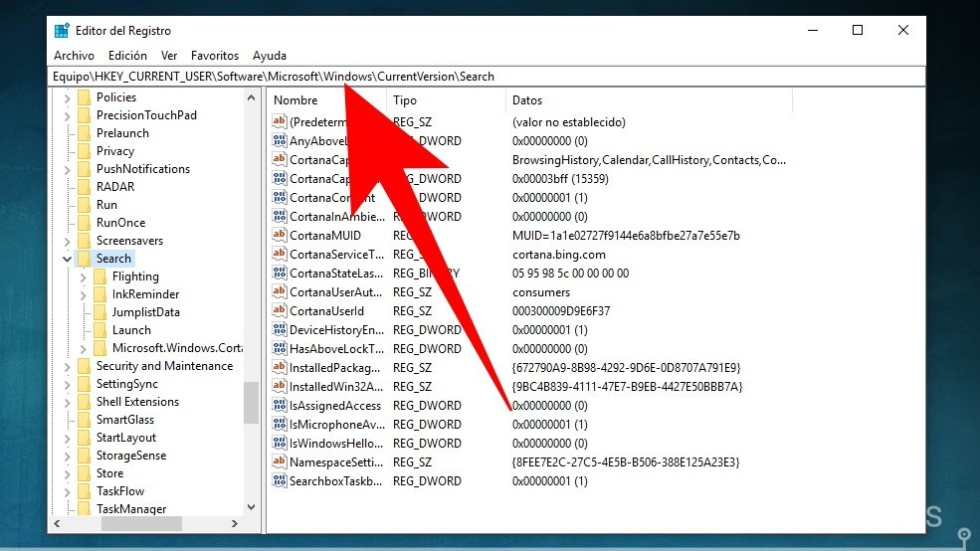Click the Editor del Registro app icon
The width and height of the screenshot is (980, 551).
pos(62,31)
